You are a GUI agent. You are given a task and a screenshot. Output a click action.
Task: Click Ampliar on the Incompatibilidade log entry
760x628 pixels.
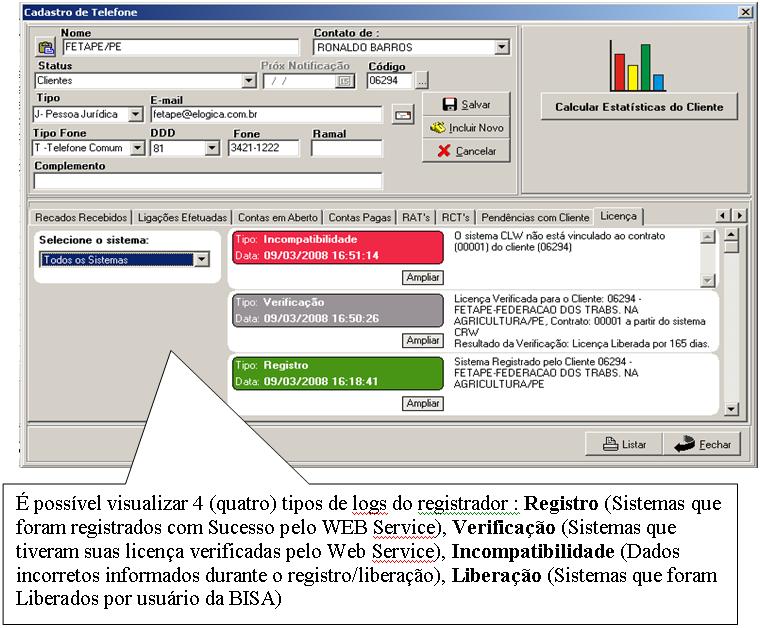[x=422, y=277]
